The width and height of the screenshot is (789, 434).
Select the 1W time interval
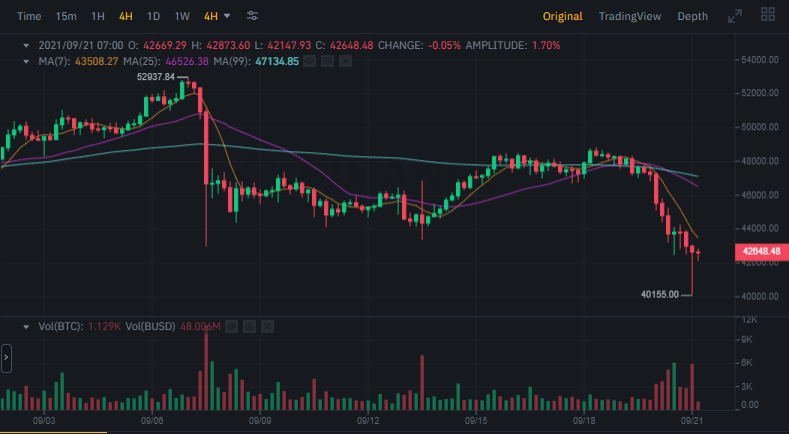[x=181, y=16]
